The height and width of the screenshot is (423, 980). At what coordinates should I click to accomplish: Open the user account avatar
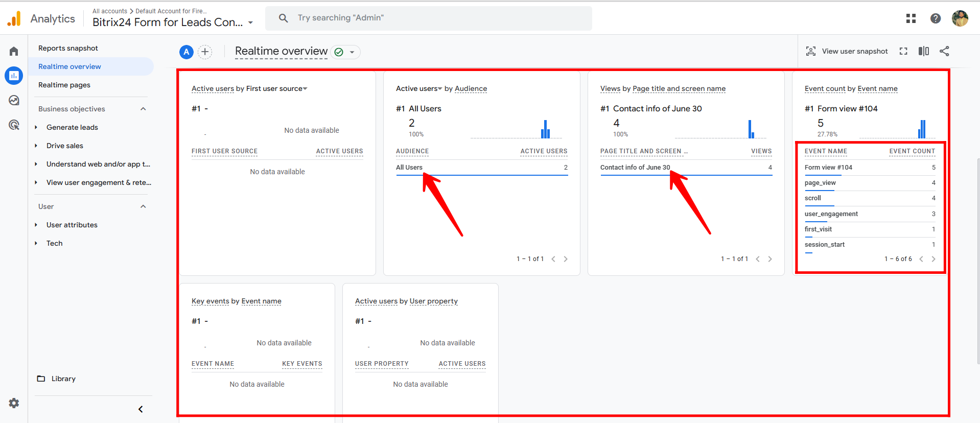960,18
